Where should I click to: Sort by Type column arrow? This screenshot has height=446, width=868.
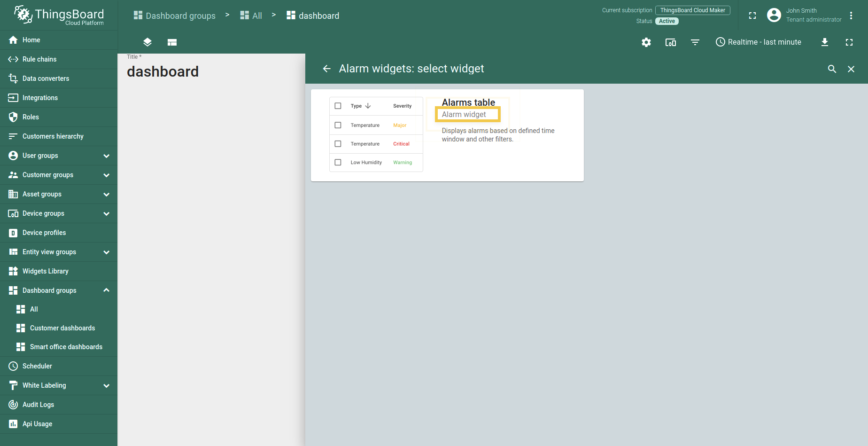click(x=368, y=106)
